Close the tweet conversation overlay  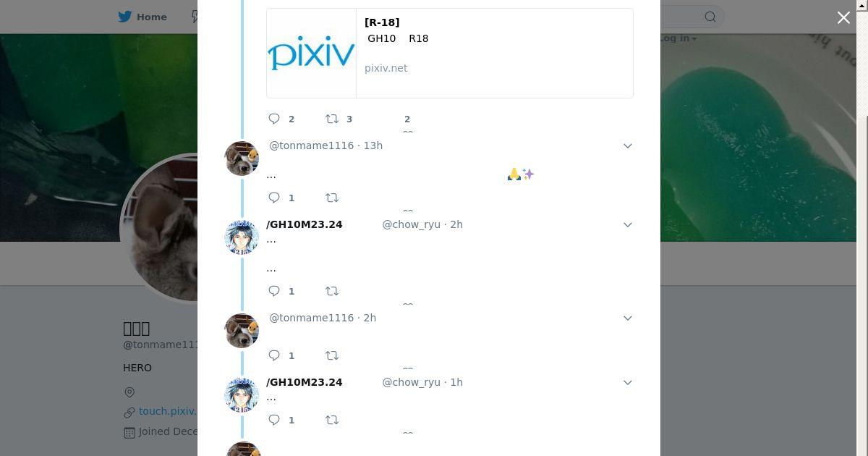(843, 18)
